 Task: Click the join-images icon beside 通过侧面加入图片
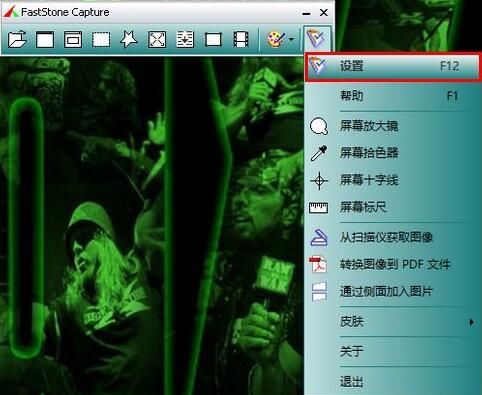[x=319, y=292]
